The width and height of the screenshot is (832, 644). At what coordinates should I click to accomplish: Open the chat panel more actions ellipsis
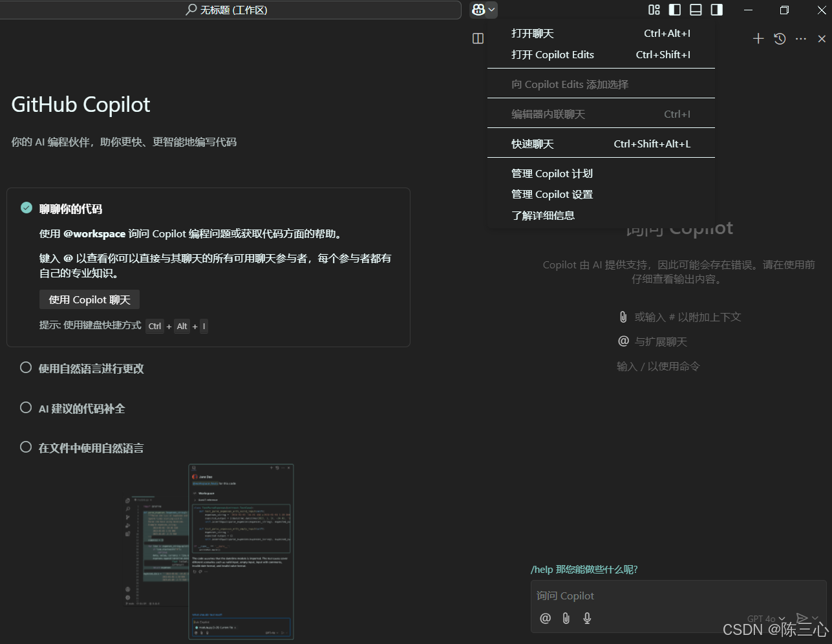click(801, 39)
